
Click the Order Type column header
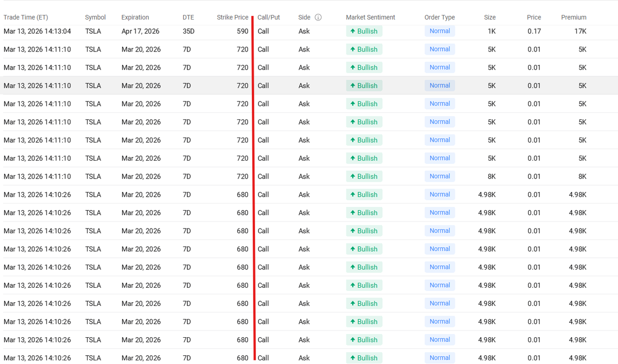tap(440, 17)
